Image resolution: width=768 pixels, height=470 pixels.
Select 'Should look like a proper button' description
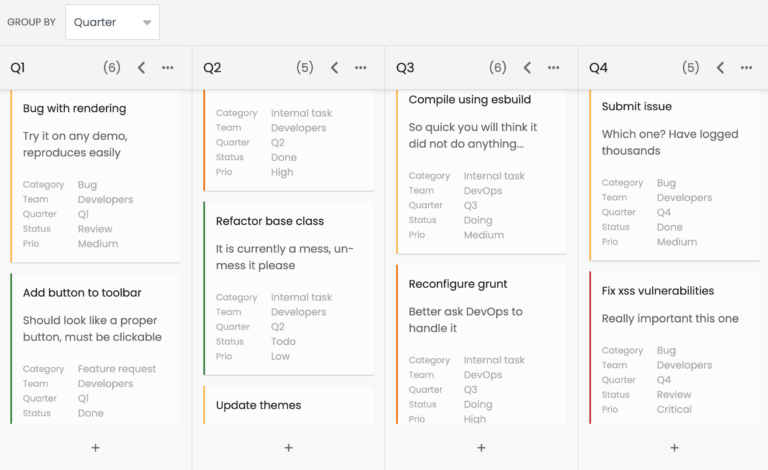pos(92,329)
